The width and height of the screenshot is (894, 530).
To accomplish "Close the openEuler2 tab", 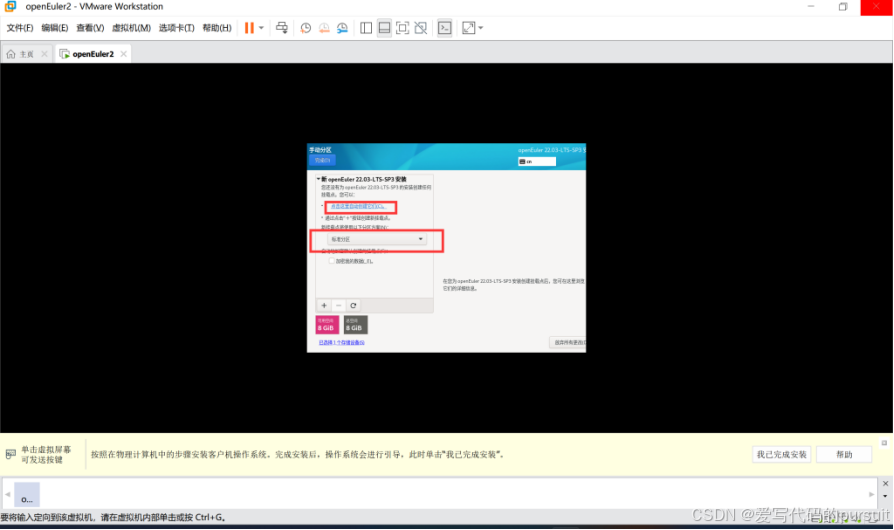I will 123,54.
